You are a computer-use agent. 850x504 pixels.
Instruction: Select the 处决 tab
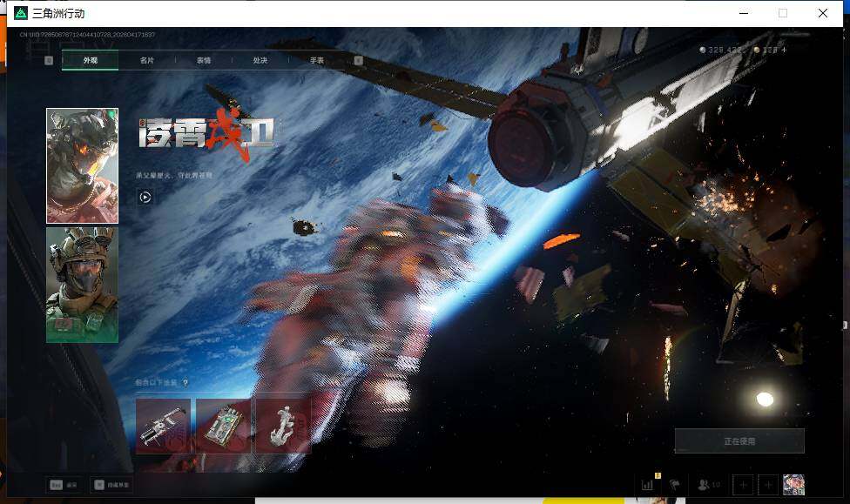click(260, 60)
